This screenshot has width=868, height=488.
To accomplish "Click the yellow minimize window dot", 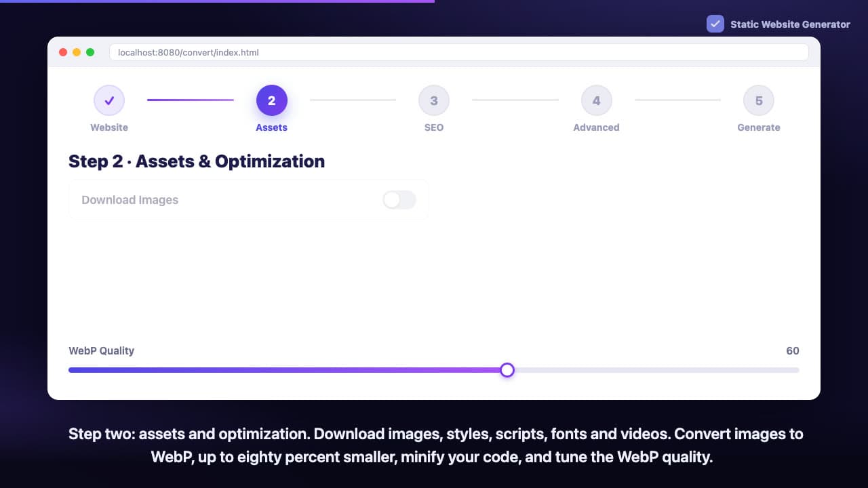I will [77, 52].
